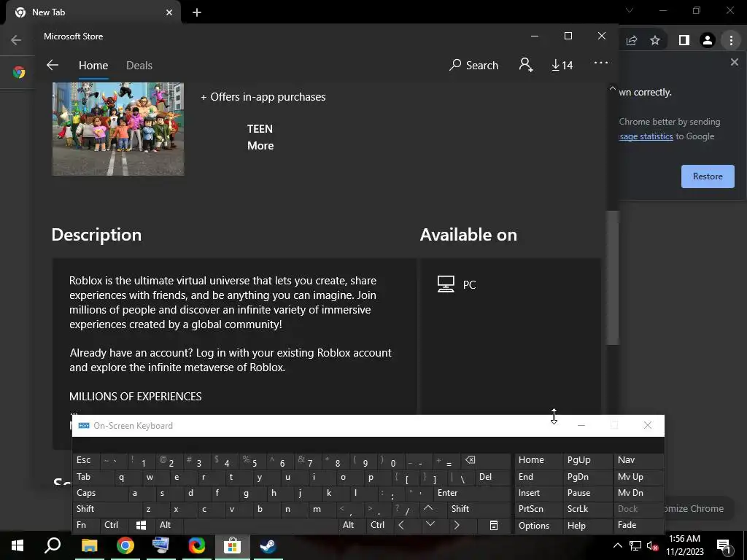Toggle the left Ctrl key
This screenshot has width=747, height=560.
point(114,525)
